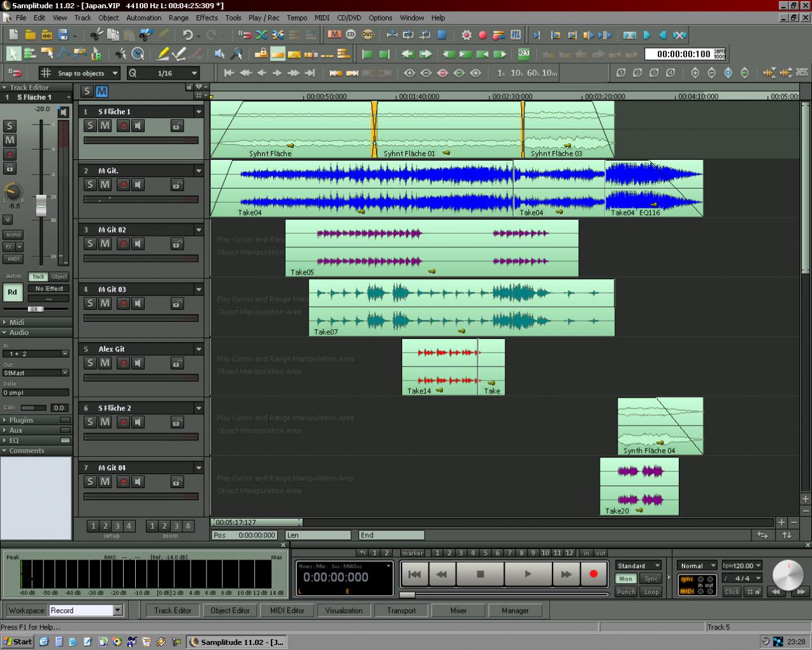Click the Manager button
The height and width of the screenshot is (650, 812).
(515, 610)
